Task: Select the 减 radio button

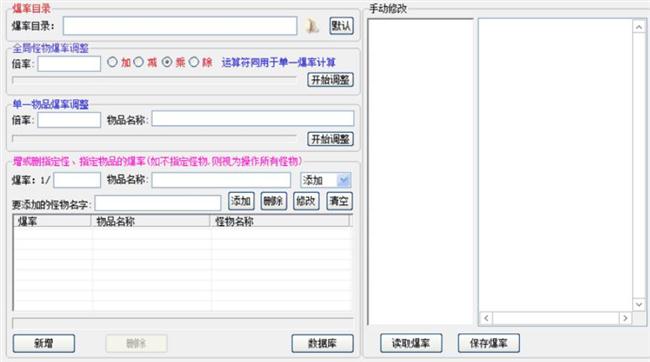Action: (139, 62)
